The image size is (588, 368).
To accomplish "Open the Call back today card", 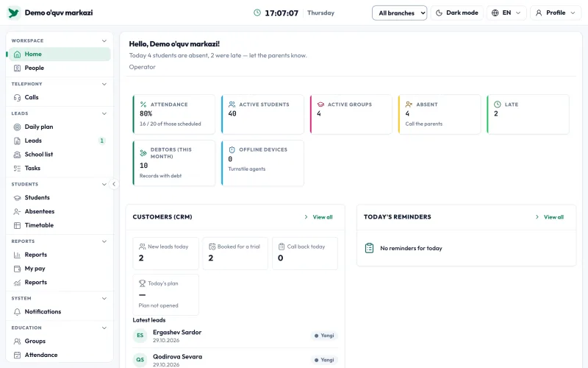I will point(305,253).
